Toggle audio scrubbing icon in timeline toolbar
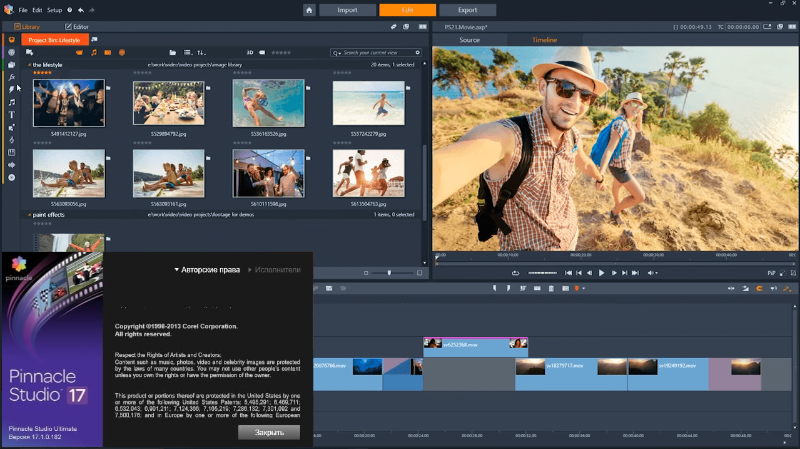800x449 pixels. [x=773, y=289]
